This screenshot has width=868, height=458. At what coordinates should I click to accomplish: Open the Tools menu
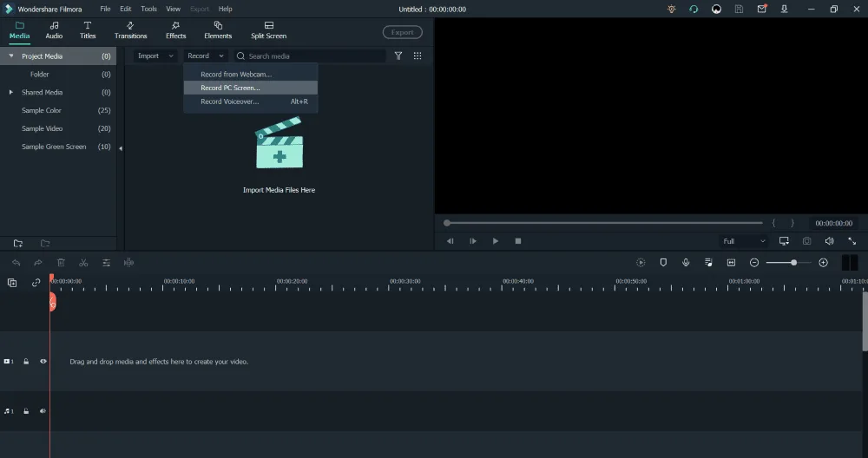pos(148,9)
